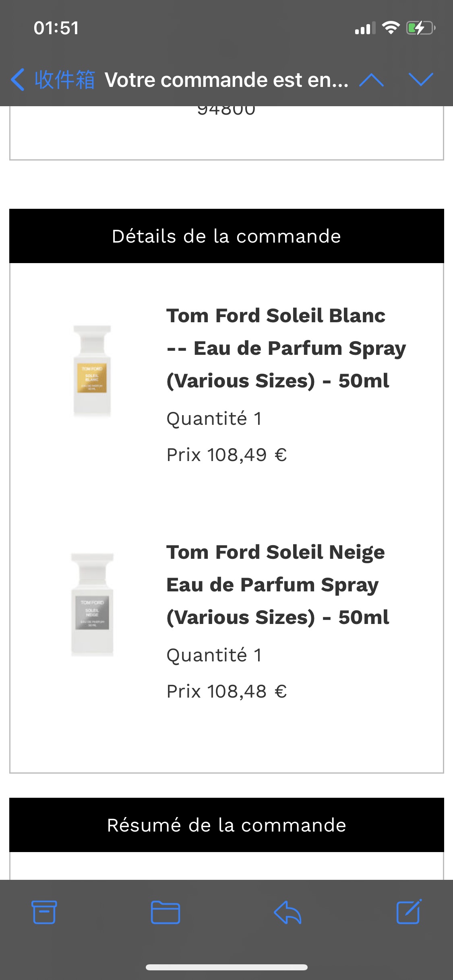Reply using the curved arrow icon
The image size is (453, 980).
point(288,912)
